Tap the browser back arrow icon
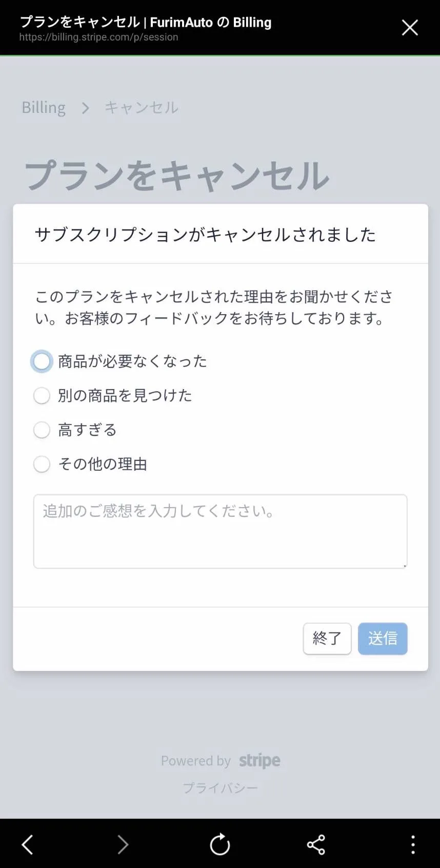This screenshot has height=868, width=440. (x=27, y=844)
